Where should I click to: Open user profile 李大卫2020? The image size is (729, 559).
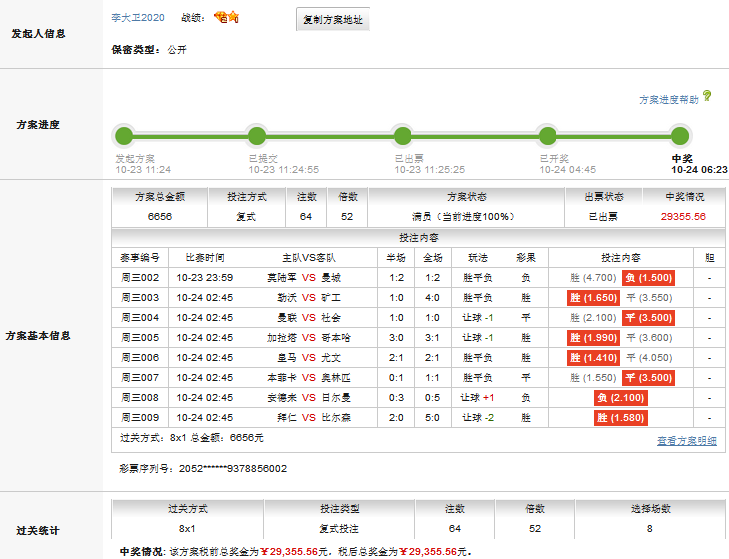coord(139,18)
